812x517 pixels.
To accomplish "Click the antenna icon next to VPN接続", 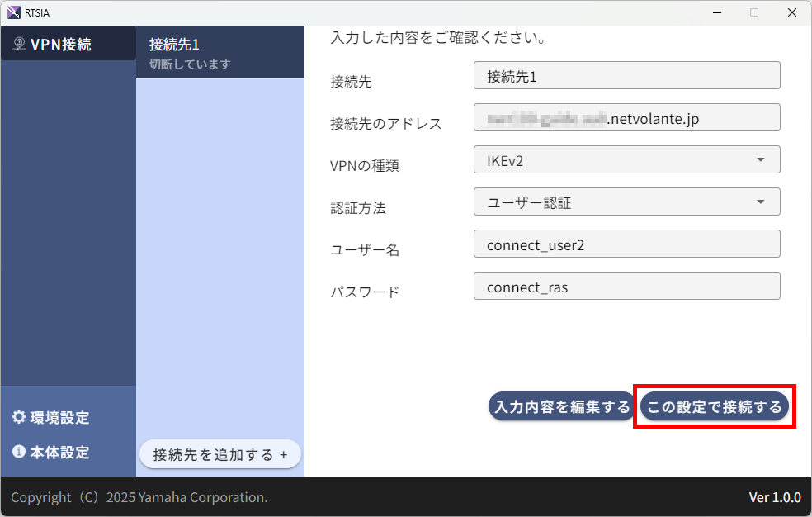I will (x=19, y=41).
